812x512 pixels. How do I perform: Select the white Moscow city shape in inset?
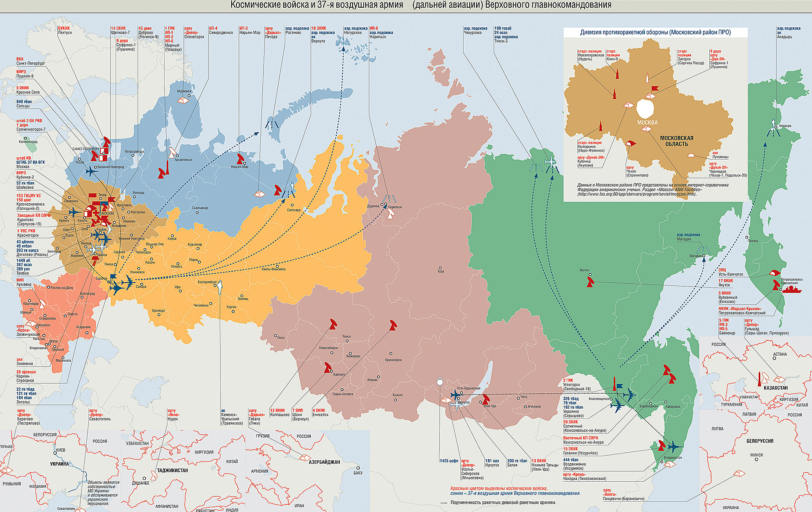click(x=646, y=108)
